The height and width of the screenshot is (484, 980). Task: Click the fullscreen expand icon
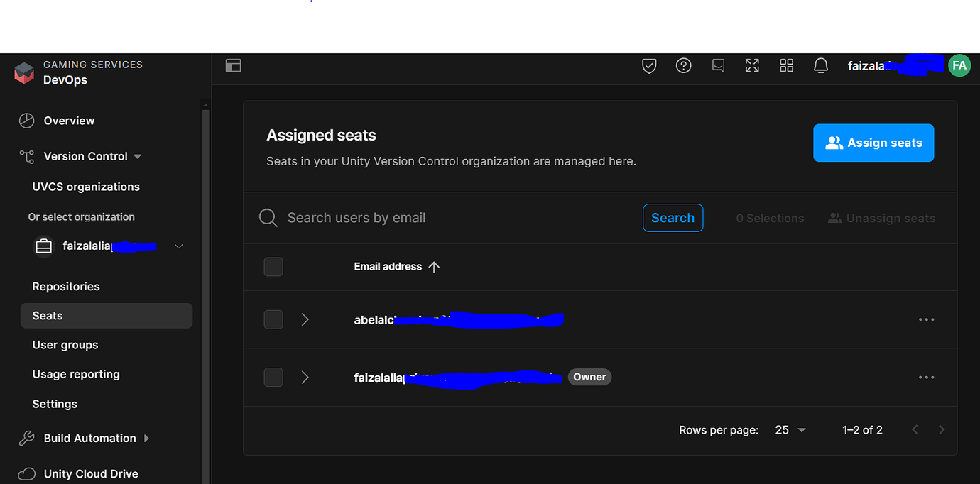[x=752, y=65]
